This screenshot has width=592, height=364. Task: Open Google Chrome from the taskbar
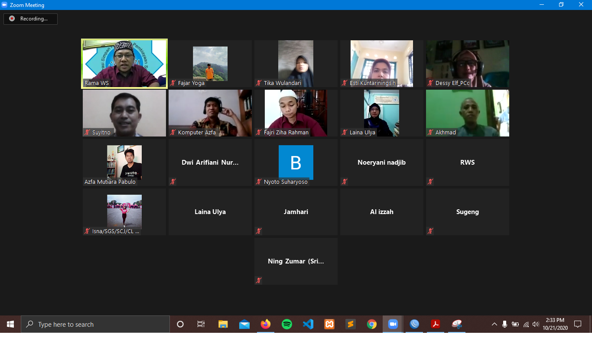tap(371, 324)
